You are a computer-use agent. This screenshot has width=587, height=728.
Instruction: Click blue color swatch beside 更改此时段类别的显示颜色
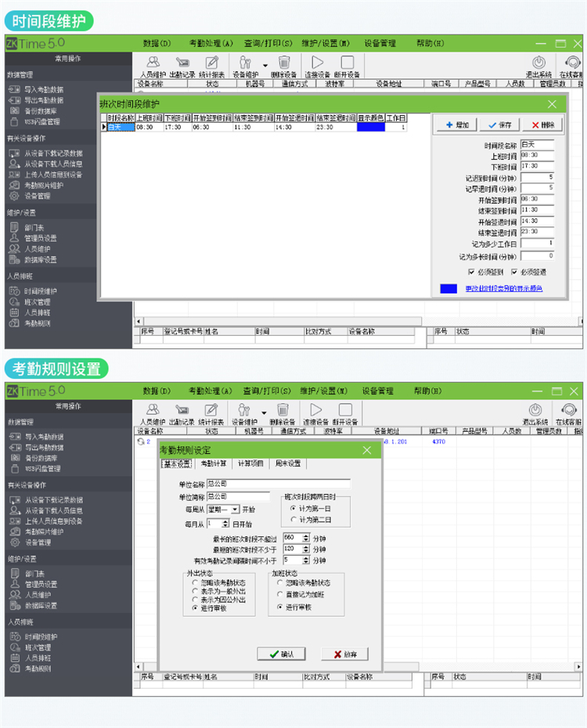[449, 289]
